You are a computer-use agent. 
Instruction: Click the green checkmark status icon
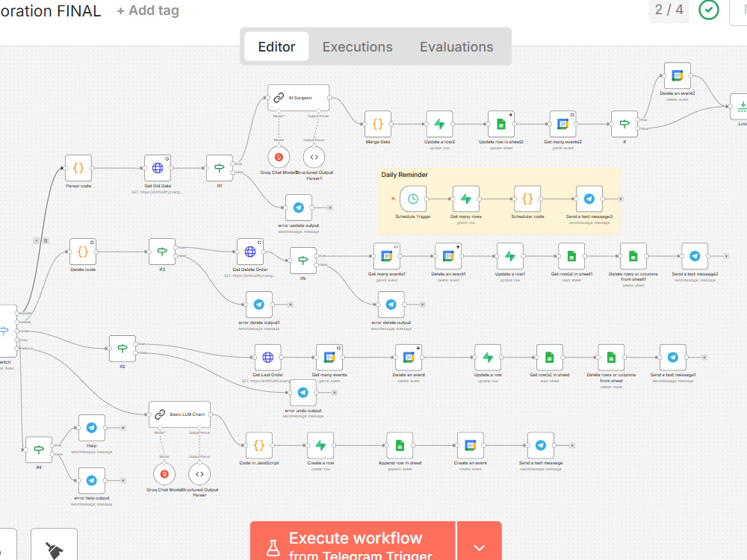[708, 10]
